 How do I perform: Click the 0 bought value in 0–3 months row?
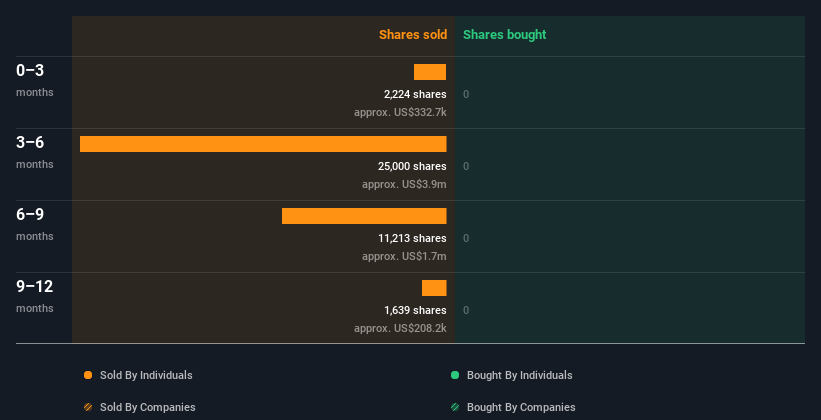(466, 94)
